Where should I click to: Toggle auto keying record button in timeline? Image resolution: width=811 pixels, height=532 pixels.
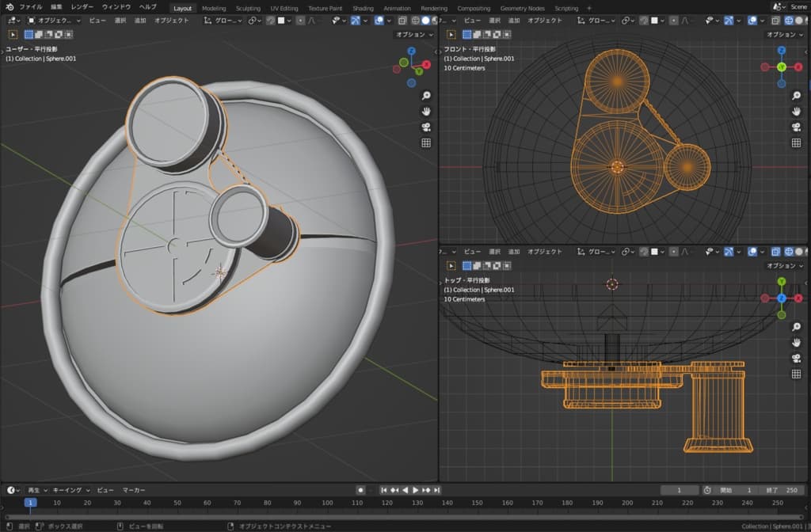coord(360,490)
